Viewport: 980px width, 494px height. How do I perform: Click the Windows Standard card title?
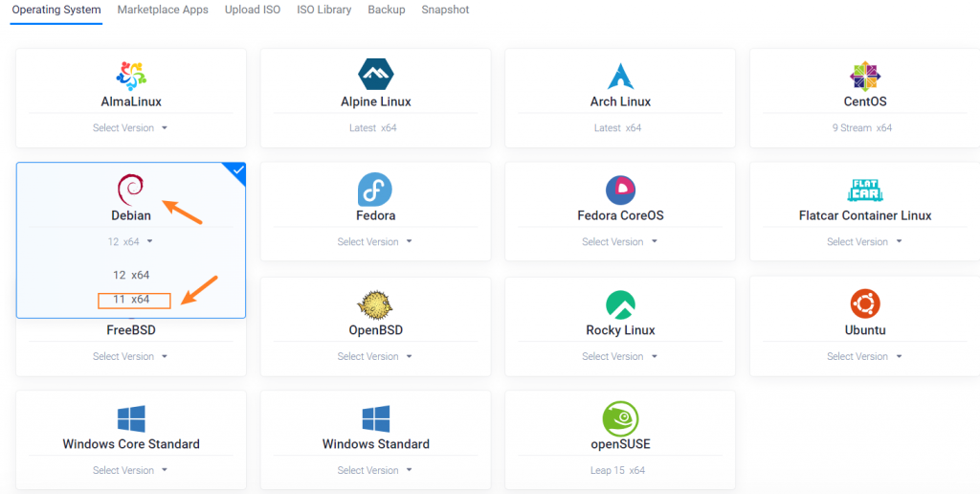pyautogui.click(x=375, y=444)
